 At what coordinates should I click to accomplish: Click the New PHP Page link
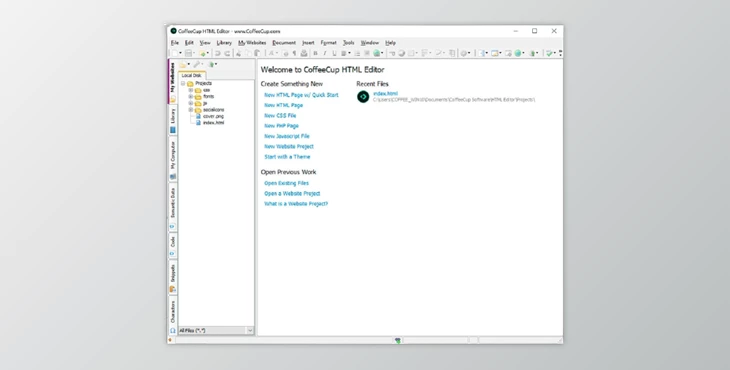click(281, 126)
